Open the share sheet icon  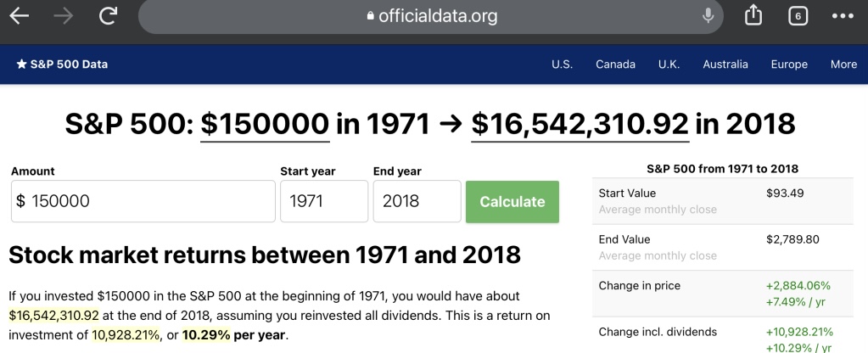click(753, 16)
